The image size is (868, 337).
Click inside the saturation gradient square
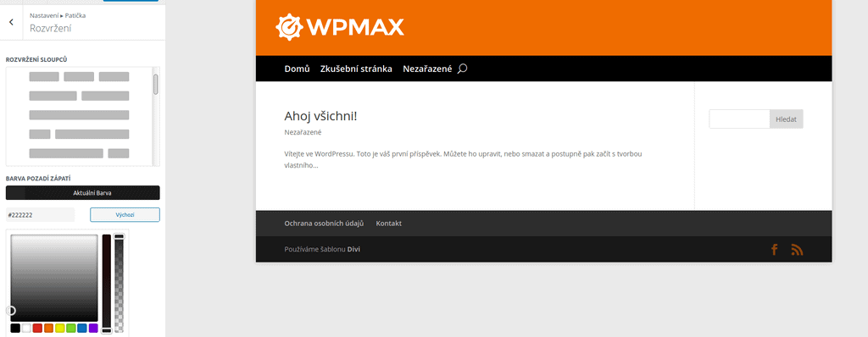(54, 278)
